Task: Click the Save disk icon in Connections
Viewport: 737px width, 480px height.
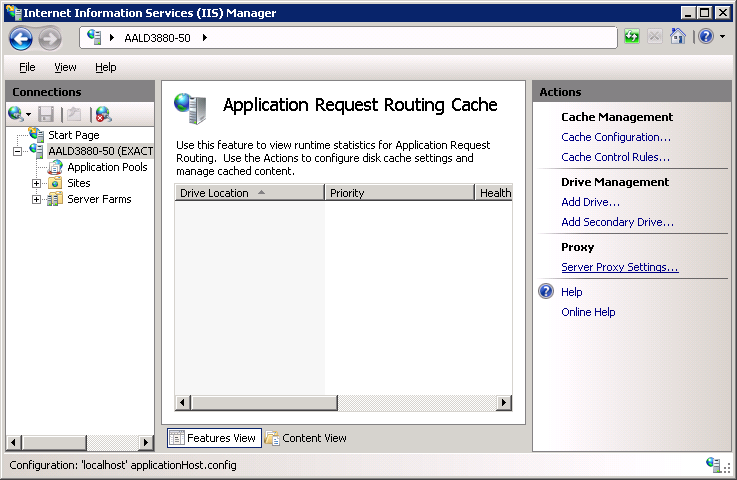Action: tap(46, 114)
